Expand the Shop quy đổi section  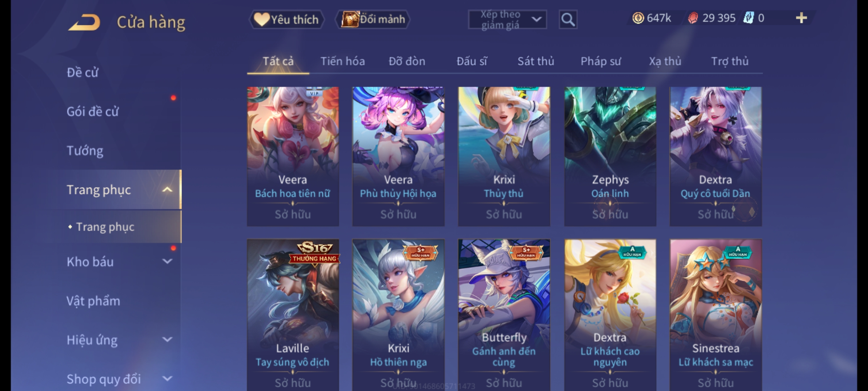(167, 379)
